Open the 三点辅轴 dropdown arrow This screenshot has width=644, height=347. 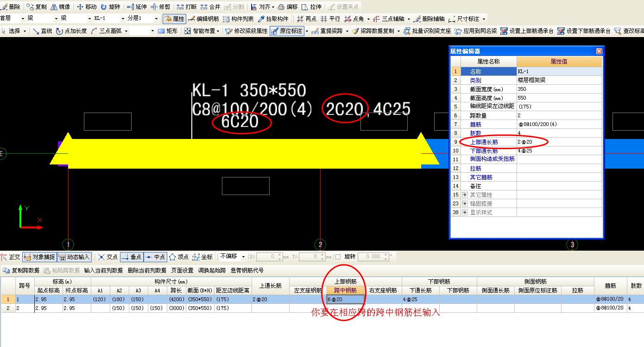click(409, 19)
